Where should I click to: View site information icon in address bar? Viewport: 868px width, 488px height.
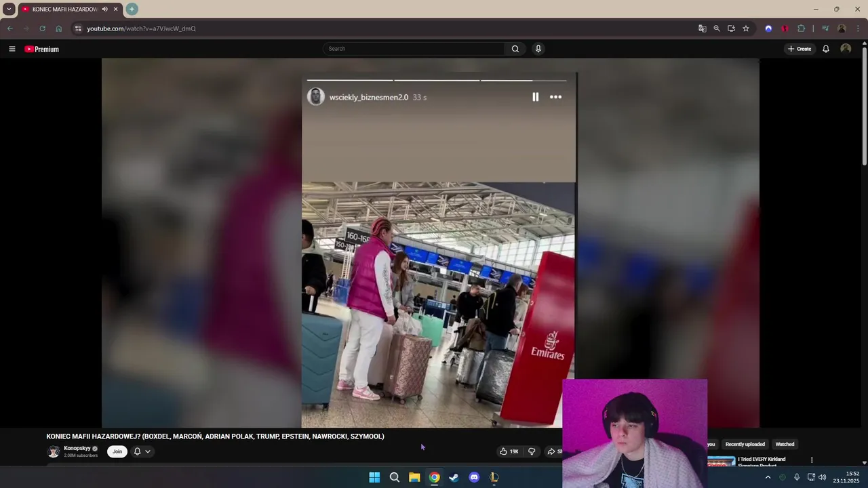78,28
